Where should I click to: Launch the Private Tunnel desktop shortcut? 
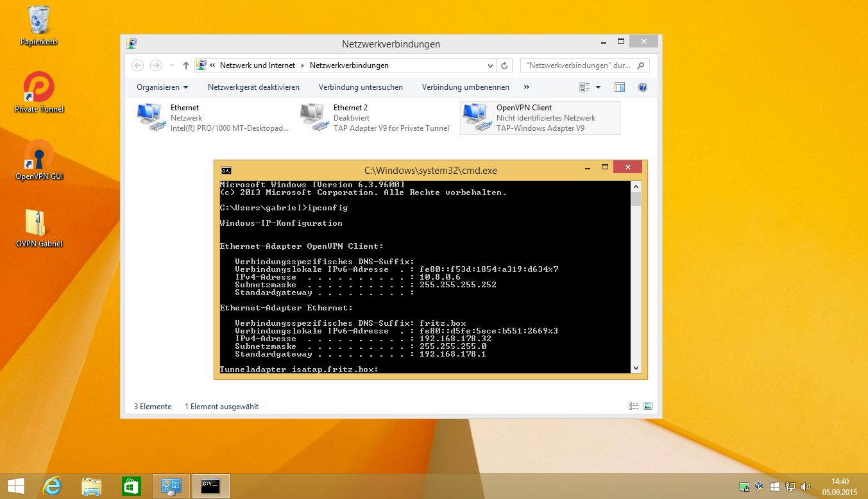click(39, 92)
